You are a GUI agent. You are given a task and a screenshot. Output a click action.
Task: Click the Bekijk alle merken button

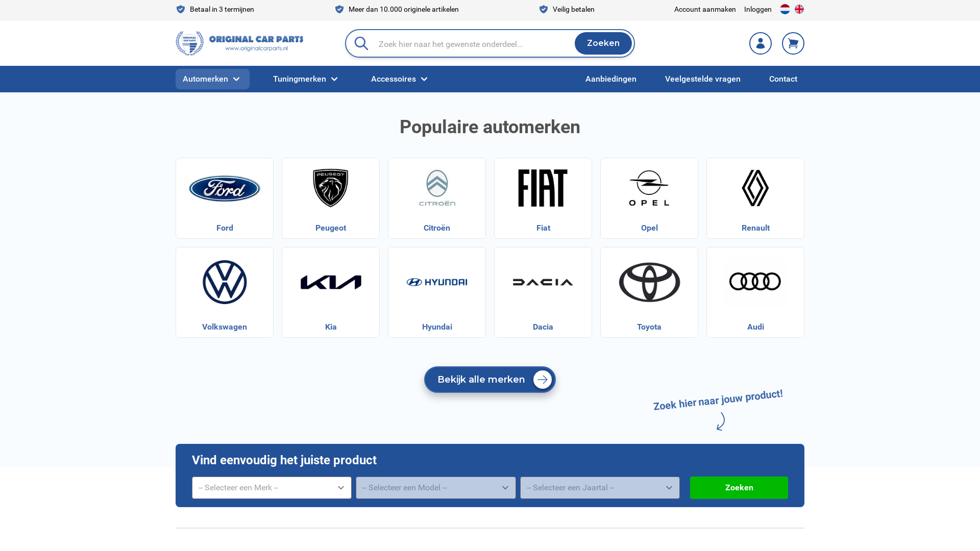click(490, 380)
